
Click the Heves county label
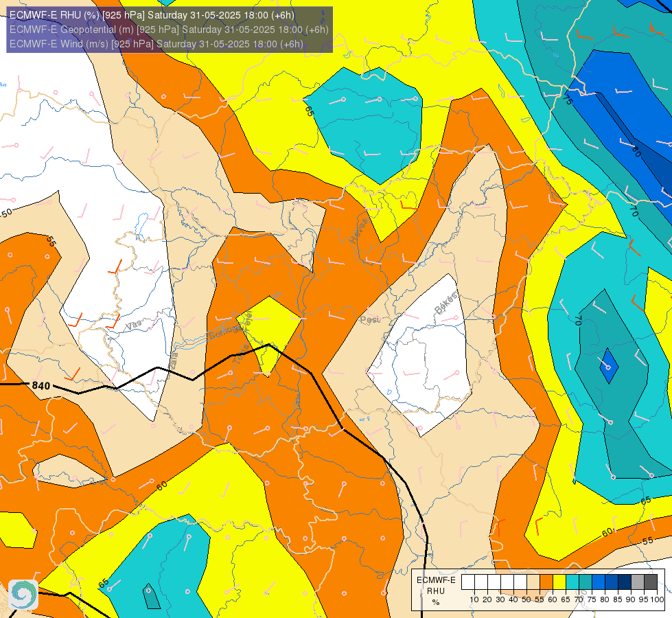point(359,230)
